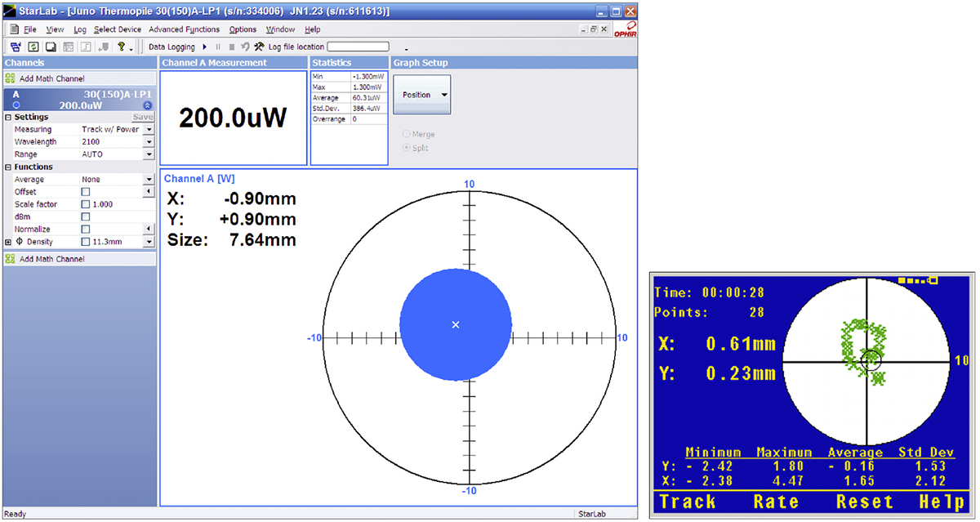Collapse the Functions section

8,167
